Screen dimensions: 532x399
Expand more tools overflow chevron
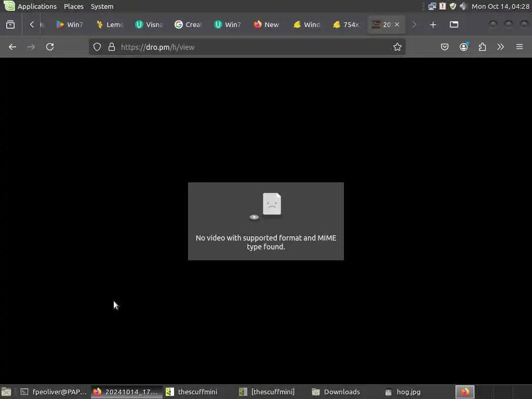pyautogui.click(x=500, y=47)
